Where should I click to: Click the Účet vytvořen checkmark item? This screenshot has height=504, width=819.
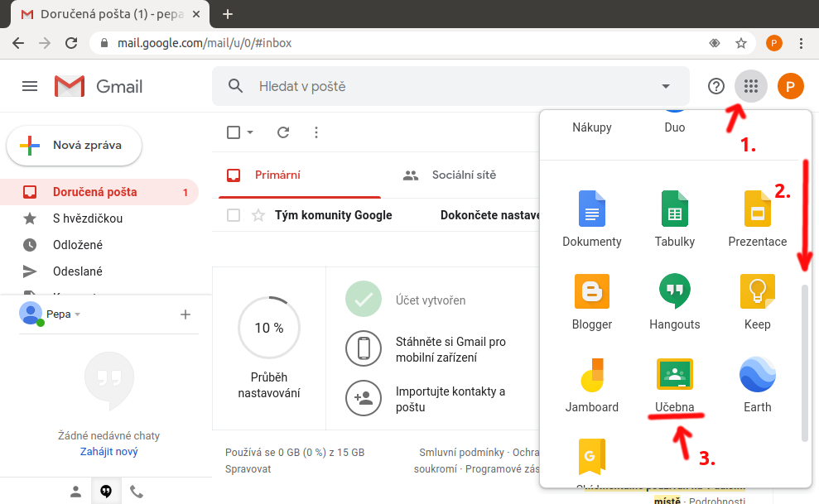407,300
